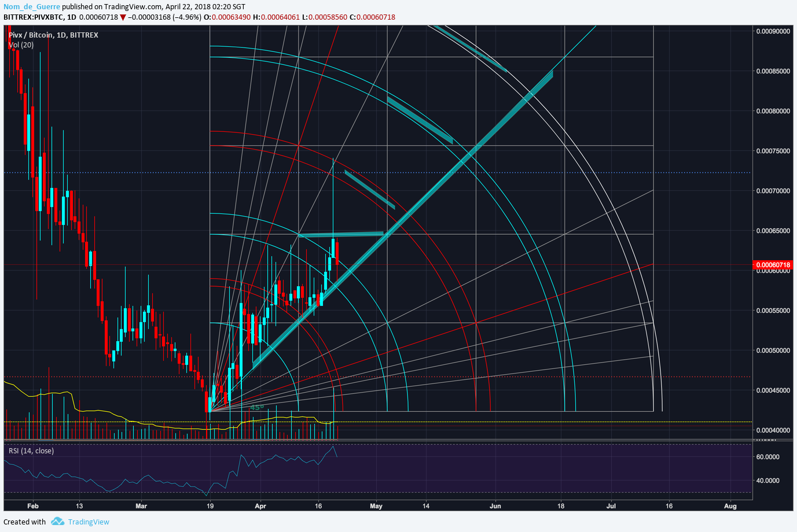Click the 18 date label after Jun

[x=561, y=506]
